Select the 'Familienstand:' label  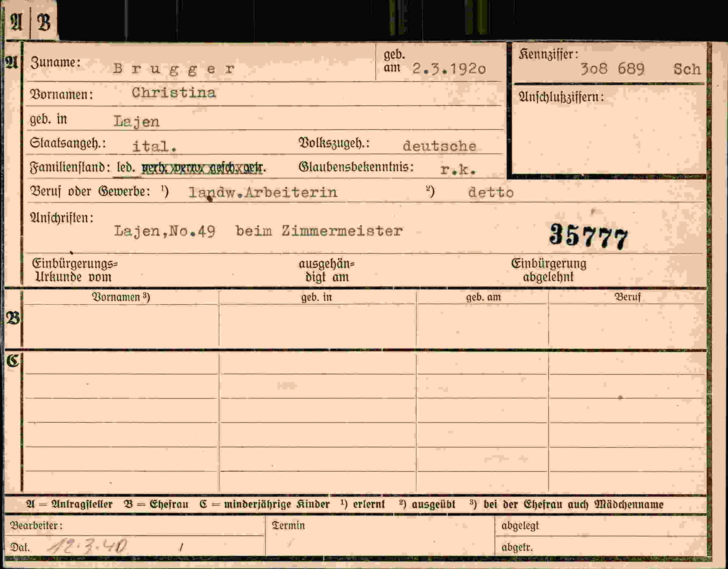click(x=70, y=167)
